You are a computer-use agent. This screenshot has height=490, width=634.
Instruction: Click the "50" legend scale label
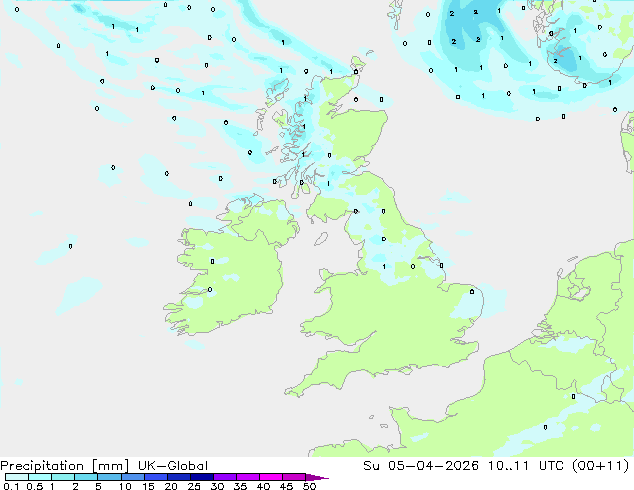(x=309, y=486)
